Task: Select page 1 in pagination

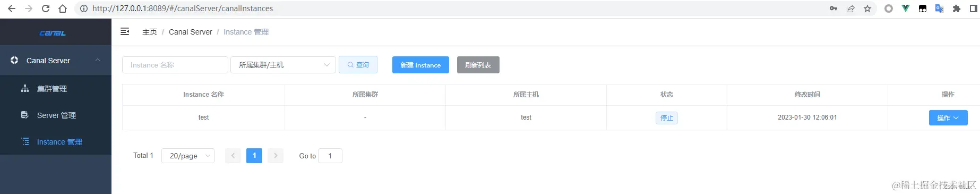Action: click(x=254, y=156)
